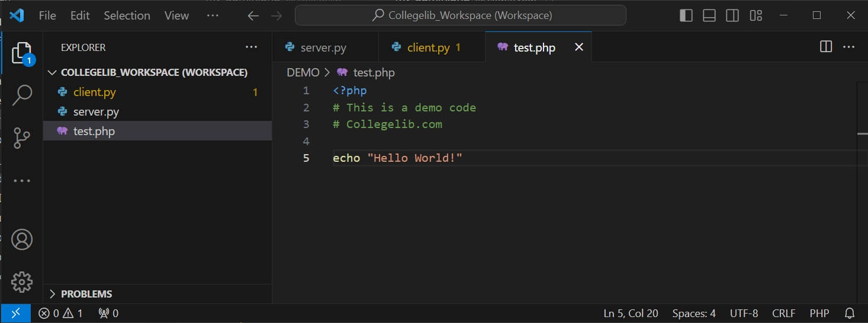This screenshot has width=868, height=323.
Task: Go forward with the right arrow
Action: point(277,16)
